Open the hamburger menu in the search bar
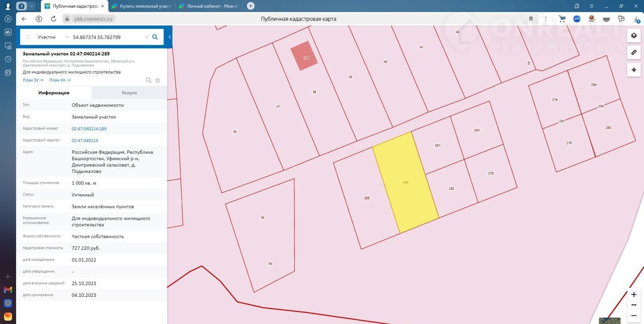Image resolution: width=644 pixels, height=324 pixels. tap(28, 37)
